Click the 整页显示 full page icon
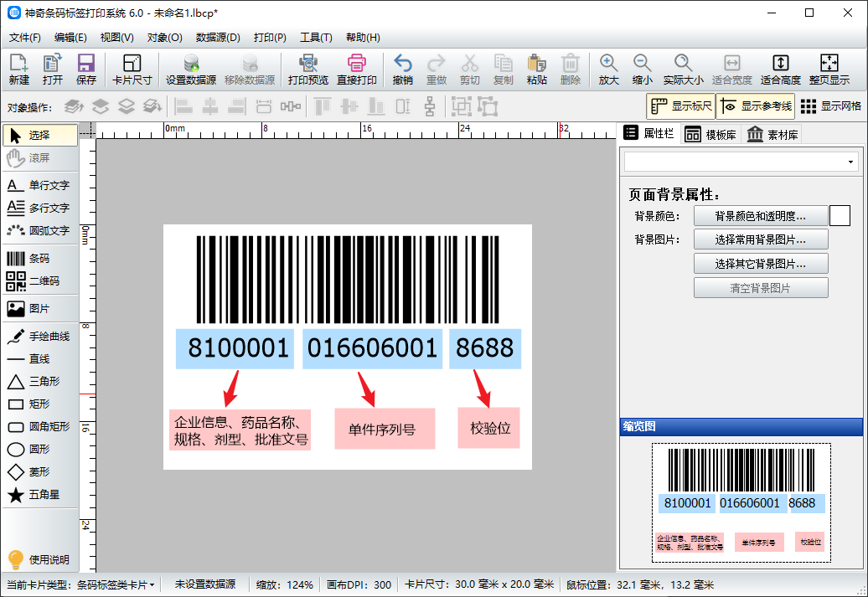 (x=829, y=69)
